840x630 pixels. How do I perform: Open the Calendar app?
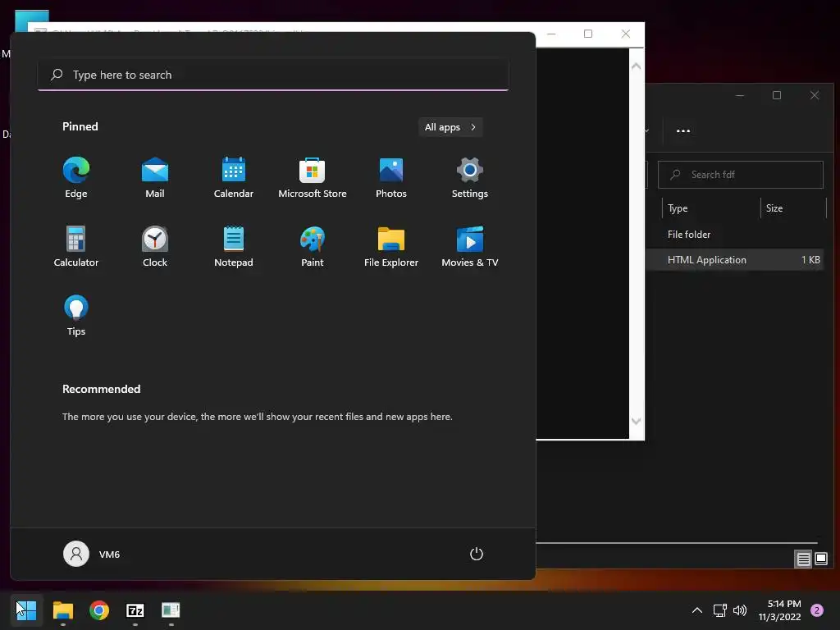point(234,178)
